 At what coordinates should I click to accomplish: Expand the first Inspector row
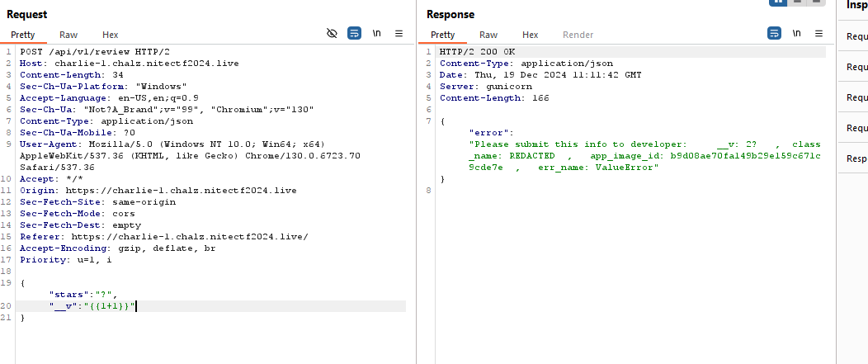[856, 36]
